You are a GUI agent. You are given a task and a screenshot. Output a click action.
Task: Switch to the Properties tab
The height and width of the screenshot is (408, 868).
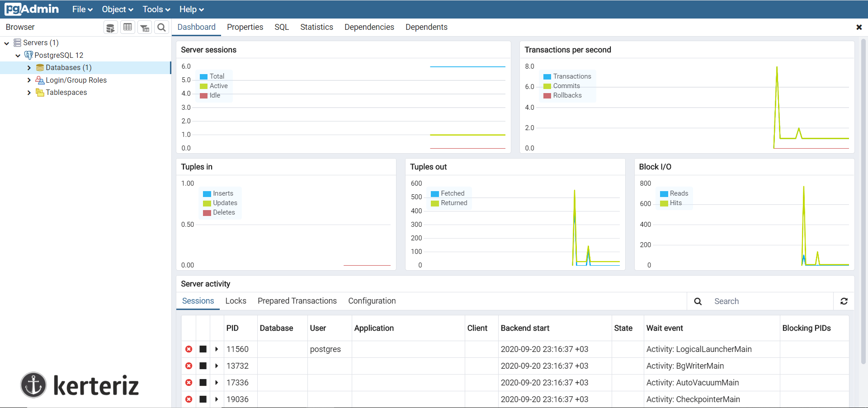[x=245, y=27]
